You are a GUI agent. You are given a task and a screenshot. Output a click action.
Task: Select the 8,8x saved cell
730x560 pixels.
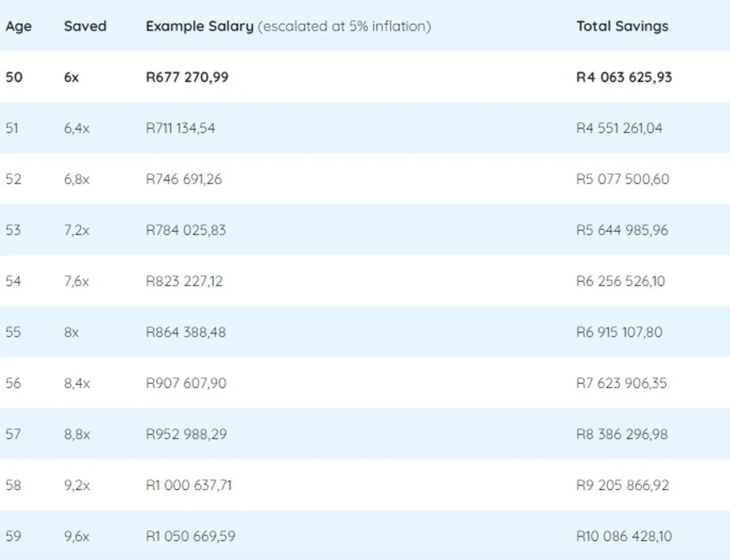click(x=77, y=434)
